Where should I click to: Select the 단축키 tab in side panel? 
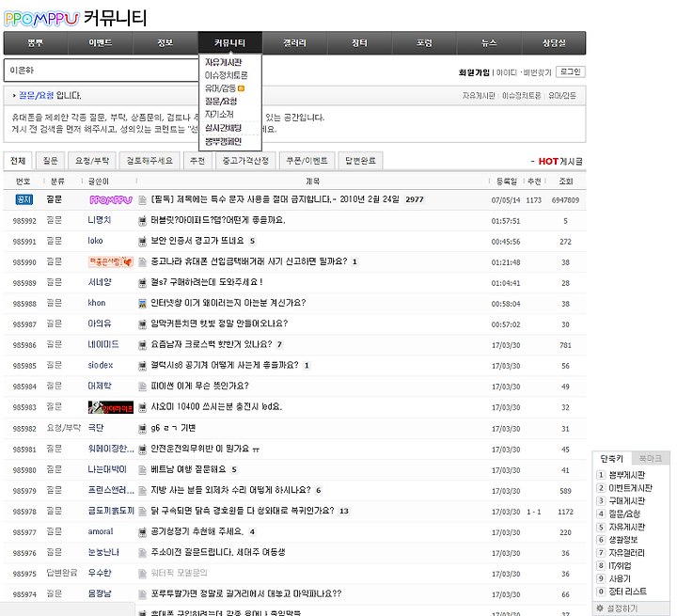pos(612,458)
